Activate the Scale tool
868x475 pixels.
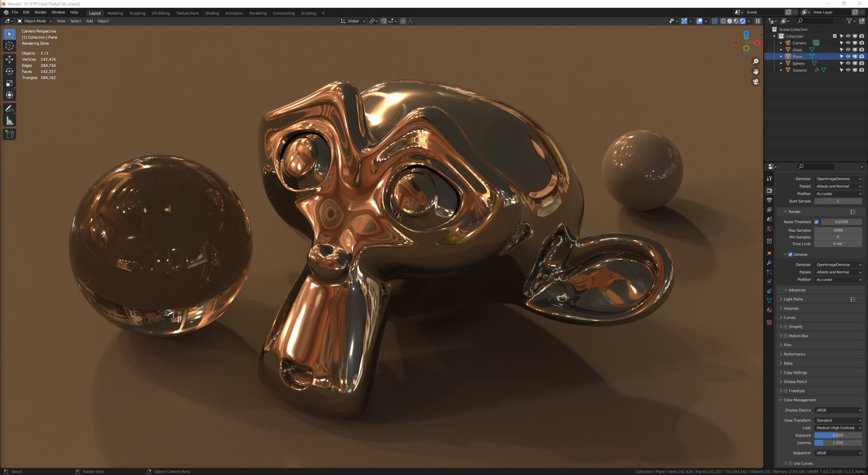[x=9, y=83]
